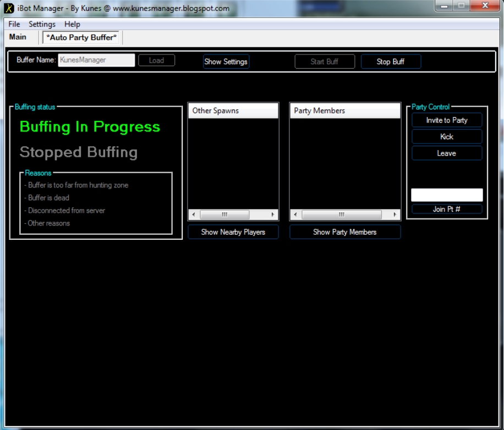Click Show Party Members button

pos(344,232)
